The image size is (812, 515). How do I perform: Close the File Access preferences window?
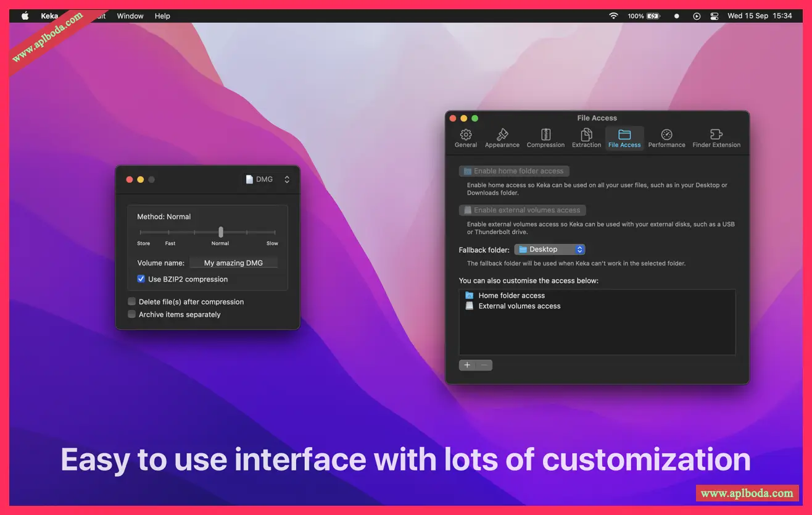[x=452, y=118]
